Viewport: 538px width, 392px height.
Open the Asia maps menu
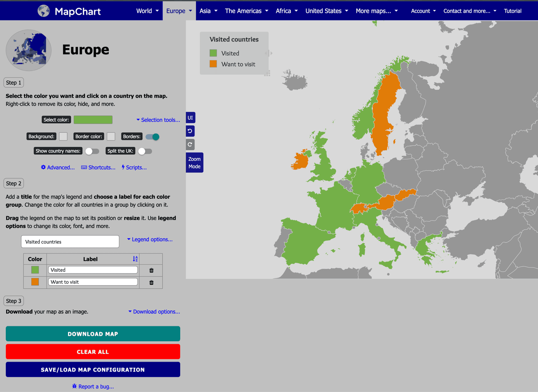(x=208, y=11)
